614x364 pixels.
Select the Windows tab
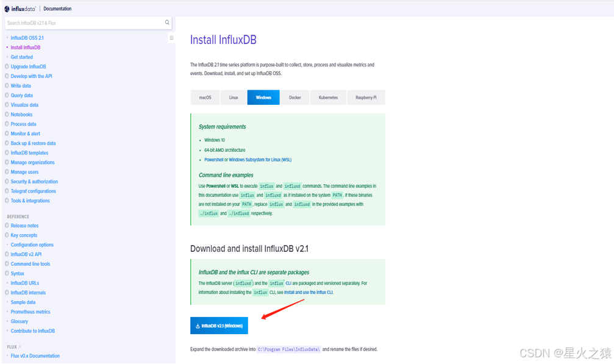click(263, 98)
